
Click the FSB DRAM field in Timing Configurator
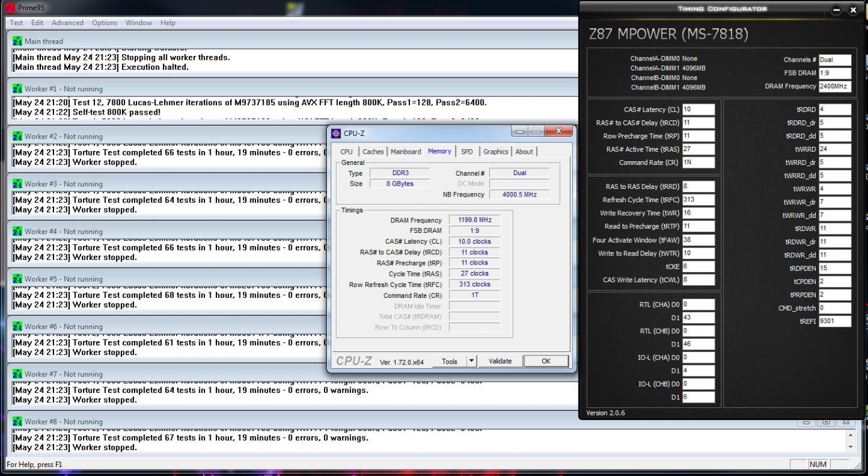(x=835, y=73)
